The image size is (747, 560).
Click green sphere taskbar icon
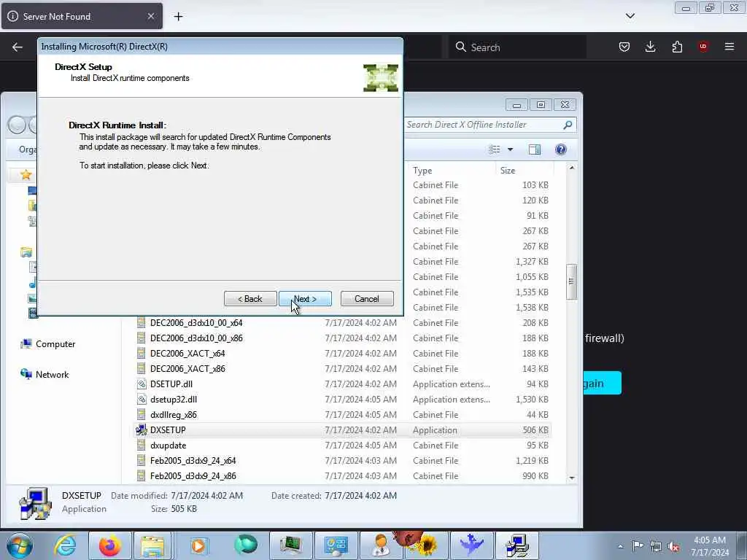[x=245, y=544]
